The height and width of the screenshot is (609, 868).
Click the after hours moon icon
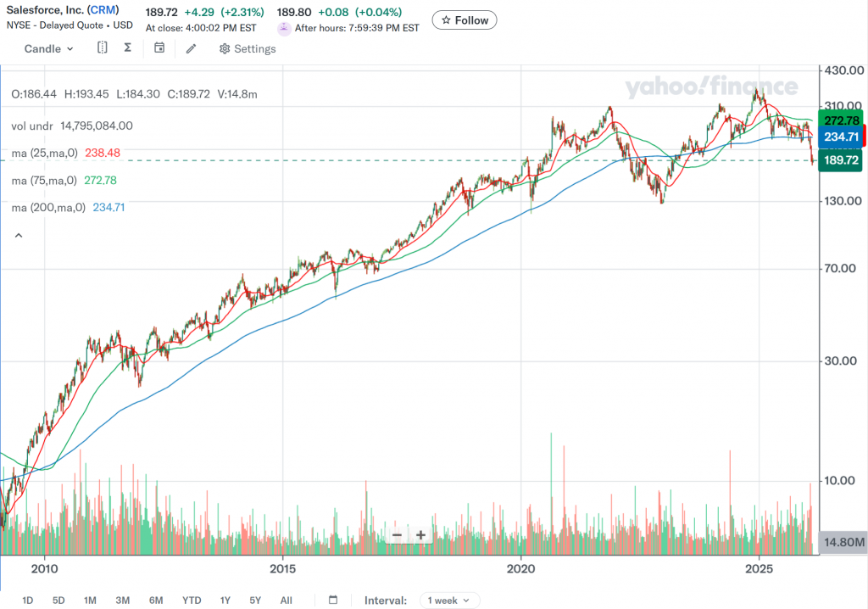point(284,28)
